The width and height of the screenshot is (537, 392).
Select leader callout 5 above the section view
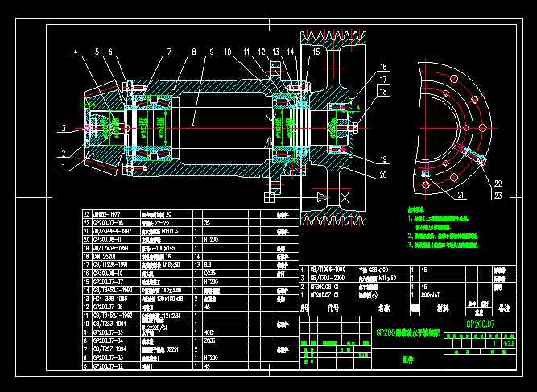(x=97, y=52)
